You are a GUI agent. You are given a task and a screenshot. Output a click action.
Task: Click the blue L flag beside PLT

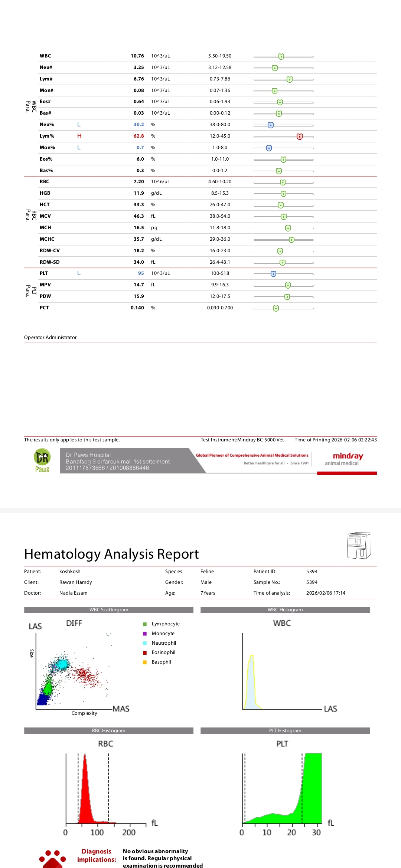click(79, 273)
